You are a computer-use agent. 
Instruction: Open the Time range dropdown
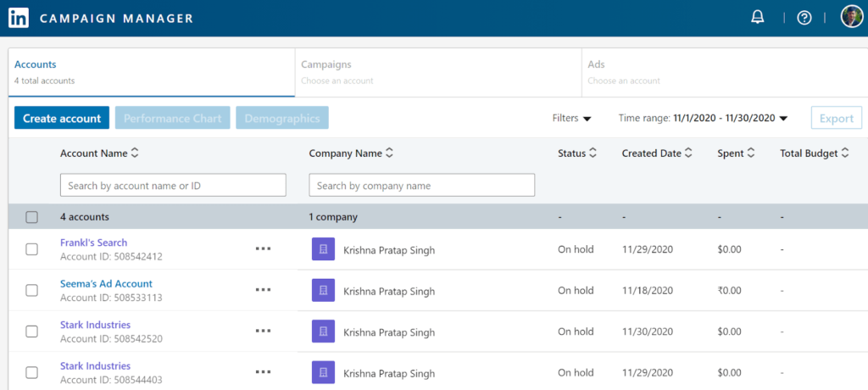click(x=703, y=118)
